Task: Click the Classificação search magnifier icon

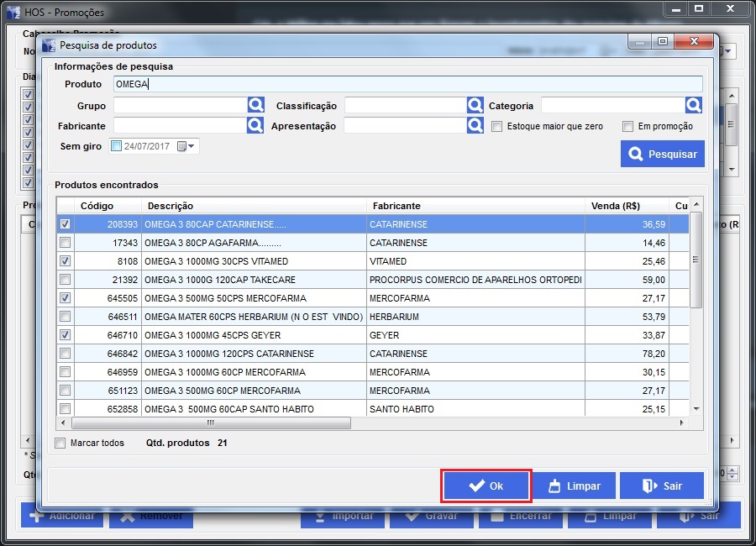Action: [x=475, y=105]
